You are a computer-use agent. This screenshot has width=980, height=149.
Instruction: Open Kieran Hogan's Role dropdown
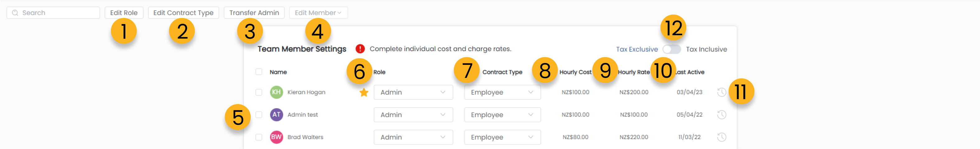tap(413, 92)
